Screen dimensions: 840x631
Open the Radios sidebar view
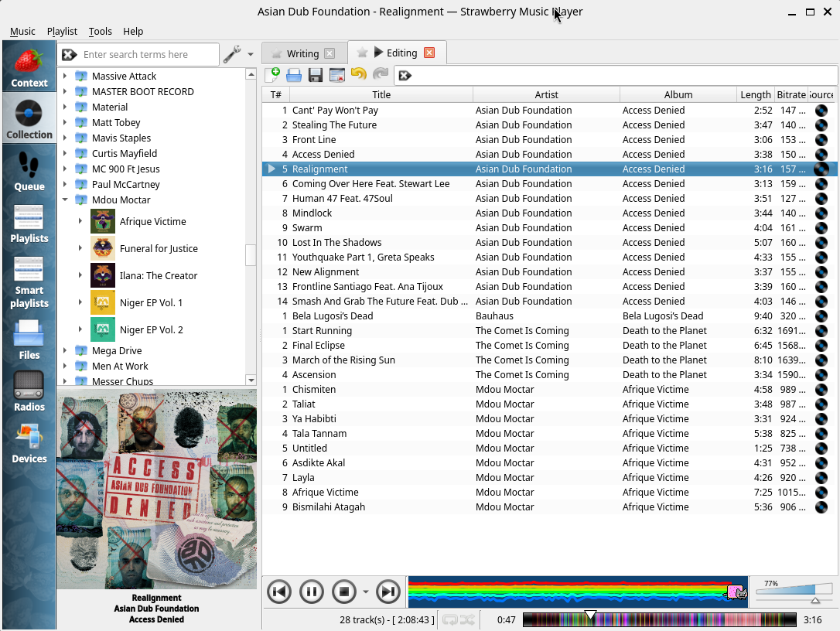coord(29,391)
